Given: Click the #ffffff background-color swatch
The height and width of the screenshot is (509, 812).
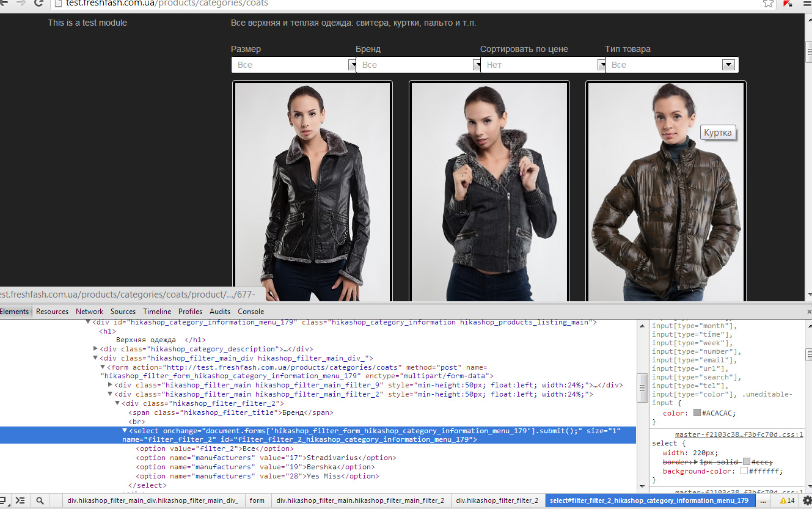Looking at the screenshot, I should tap(744, 471).
